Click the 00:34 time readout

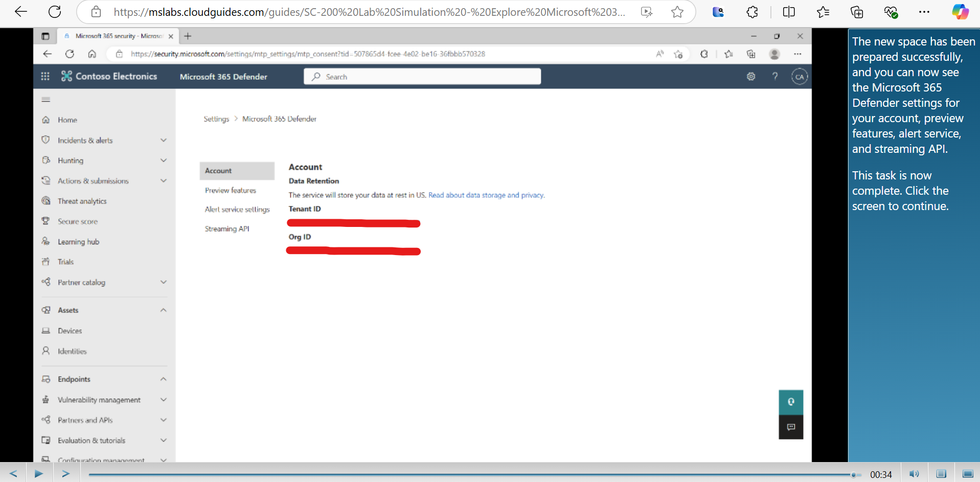pos(881,475)
